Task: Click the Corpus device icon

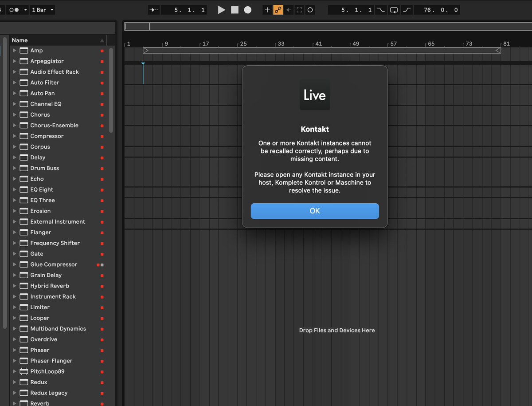Action: (x=24, y=147)
